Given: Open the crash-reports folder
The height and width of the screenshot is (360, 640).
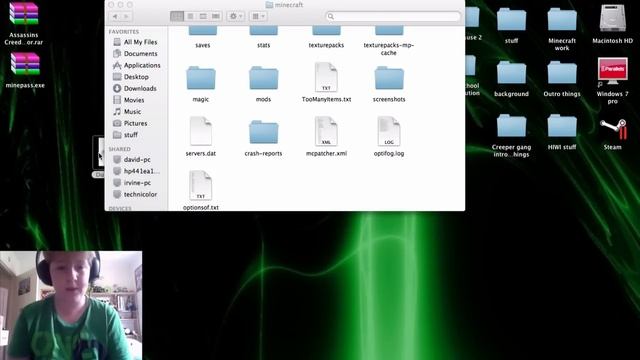Looking at the screenshot, I should [263, 132].
